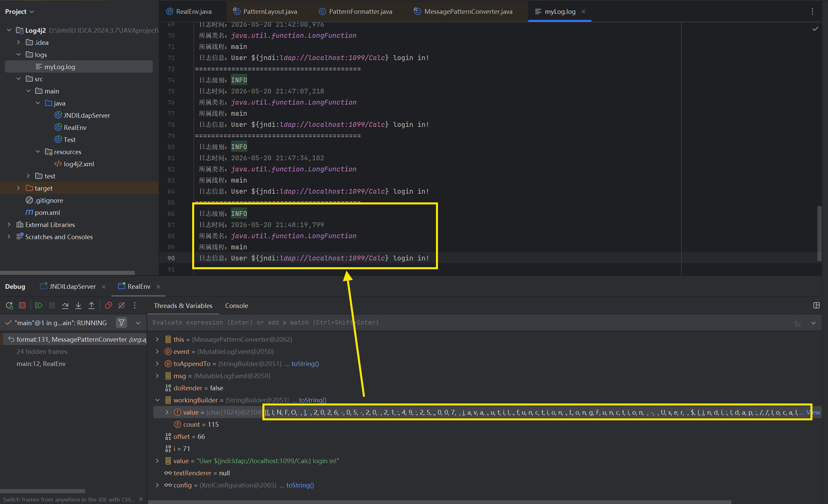Open more debug toolbar actions
This screenshot has height=504, width=828.
[135, 306]
